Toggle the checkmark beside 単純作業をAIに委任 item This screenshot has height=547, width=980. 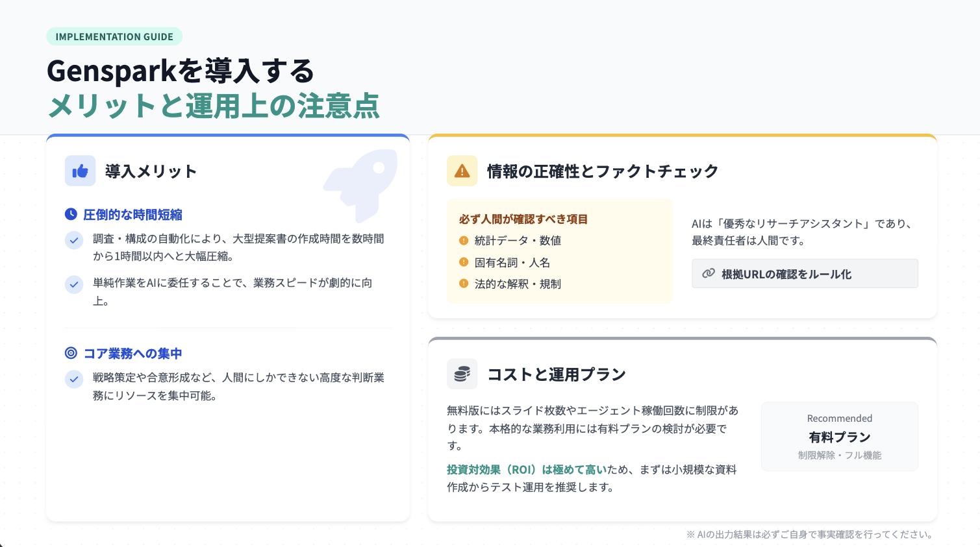(x=74, y=284)
